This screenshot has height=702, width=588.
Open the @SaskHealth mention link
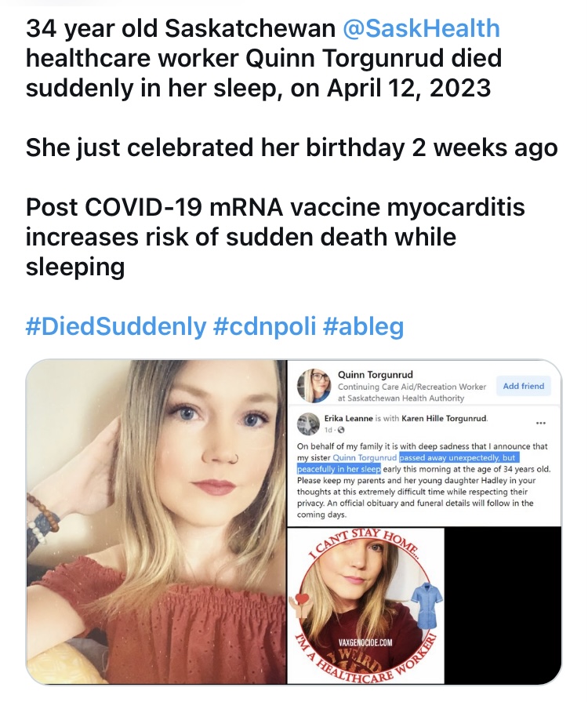point(421,29)
